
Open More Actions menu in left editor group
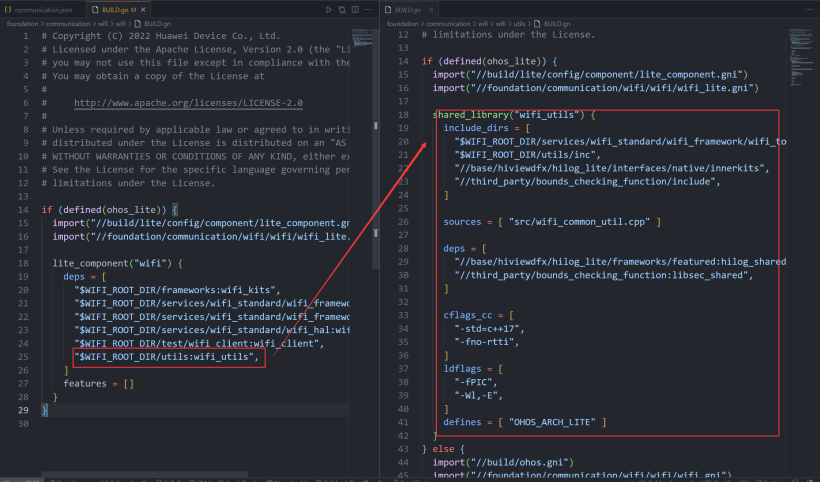368,9
